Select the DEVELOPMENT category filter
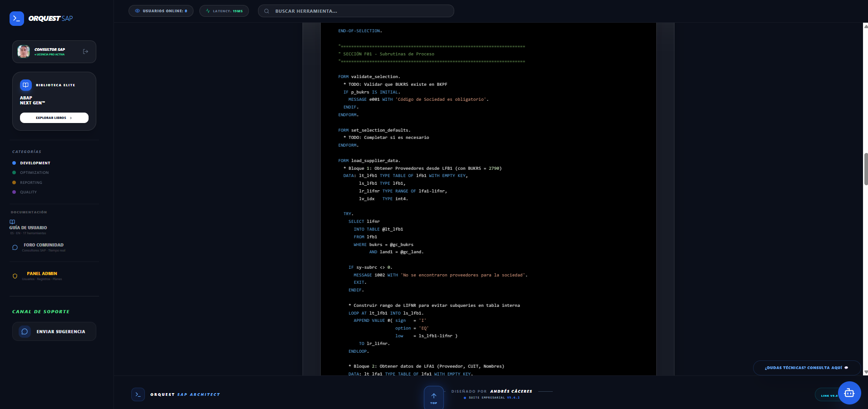The width and height of the screenshot is (868, 409). click(x=35, y=163)
